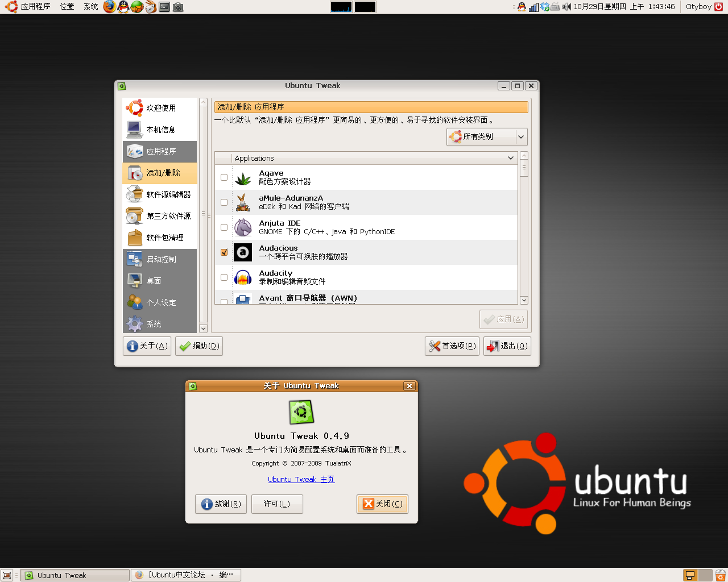Click the Anjuta IDE application icon
The height and width of the screenshot is (582, 728).
pyautogui.click(x=243, y=227)
